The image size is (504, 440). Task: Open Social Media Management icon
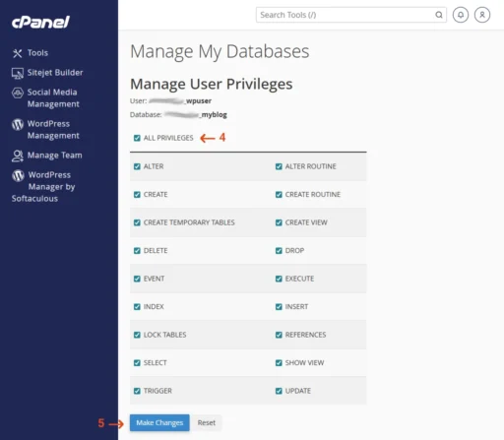pyautogui.click(x=18, y=93)
